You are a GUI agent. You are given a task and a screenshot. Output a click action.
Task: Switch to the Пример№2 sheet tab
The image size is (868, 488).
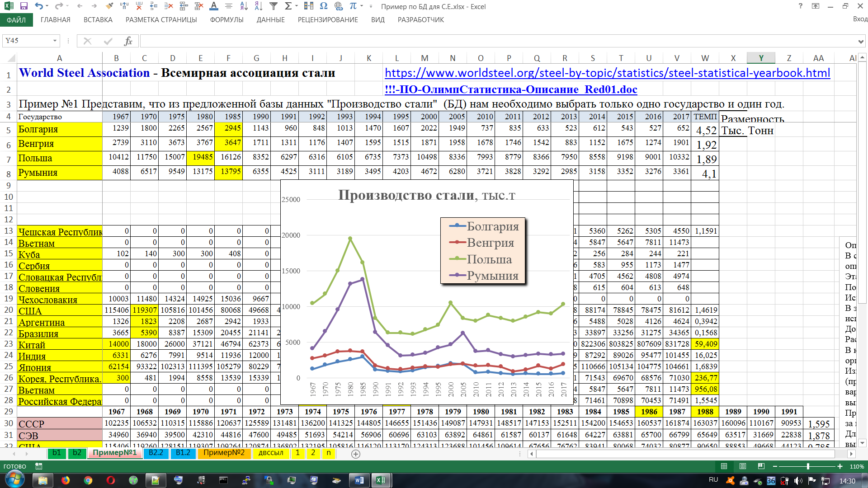(x=224, y=453)
